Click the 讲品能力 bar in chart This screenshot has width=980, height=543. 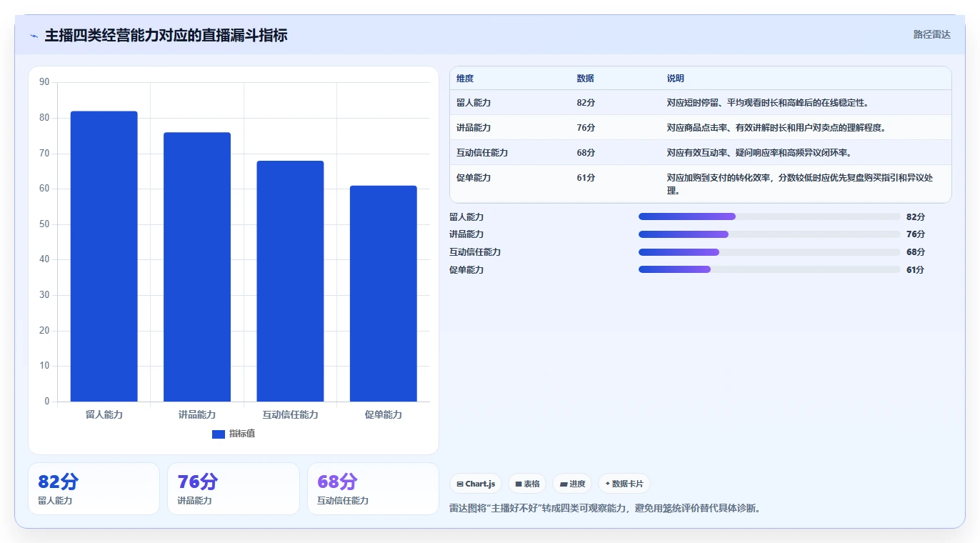197,267
